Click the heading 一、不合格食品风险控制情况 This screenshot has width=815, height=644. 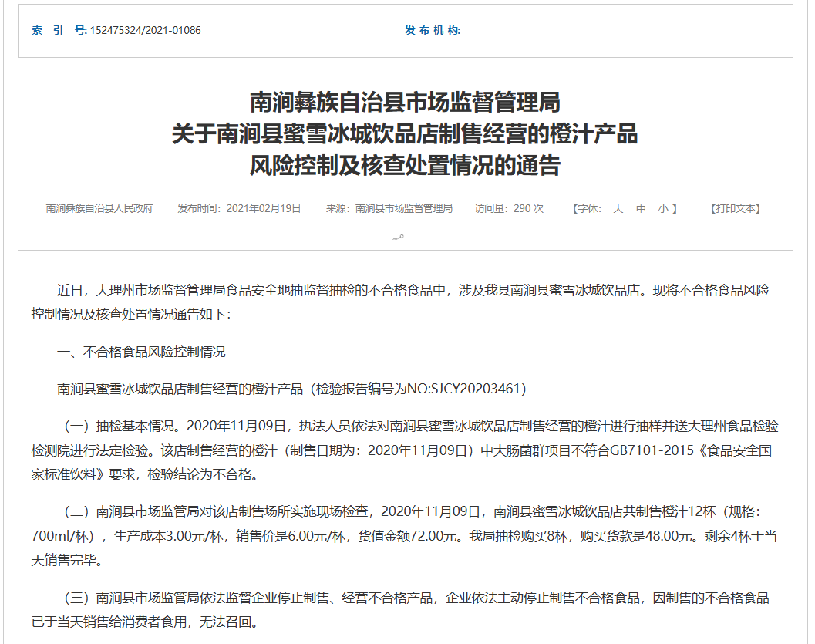141,352
